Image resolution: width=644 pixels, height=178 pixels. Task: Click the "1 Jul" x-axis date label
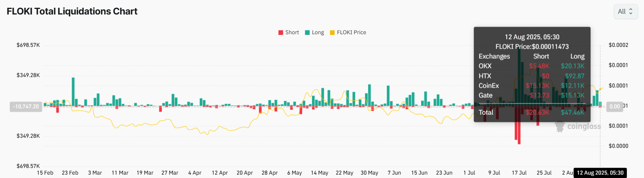(469, 173)
